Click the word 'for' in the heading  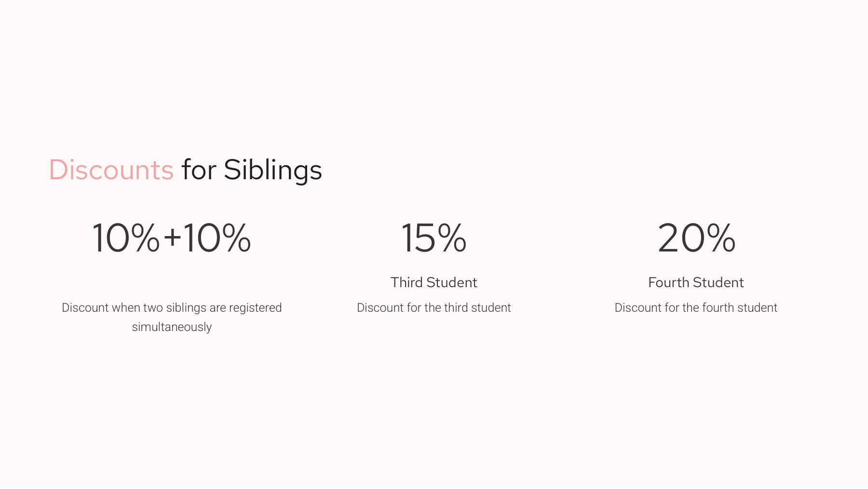click(198, 170)
